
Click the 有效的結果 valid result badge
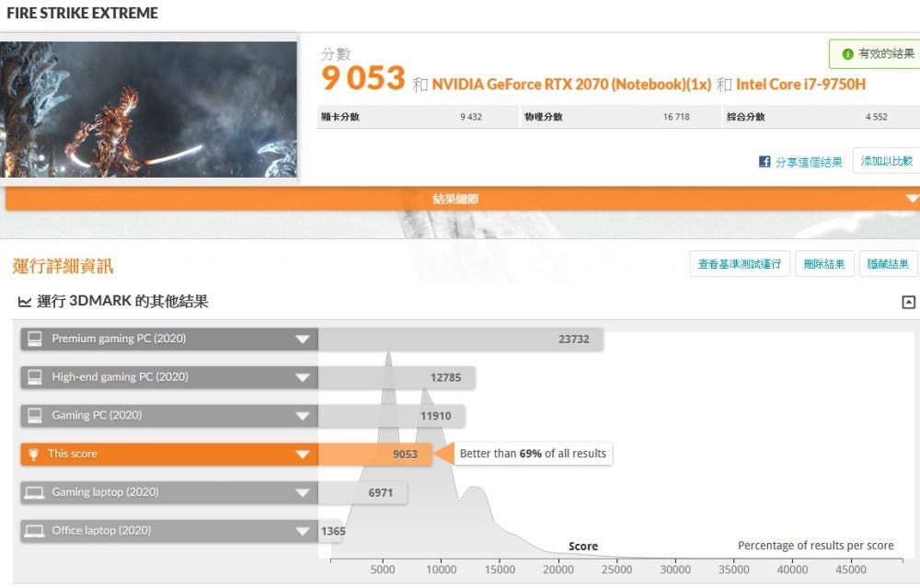click(876, 54)
